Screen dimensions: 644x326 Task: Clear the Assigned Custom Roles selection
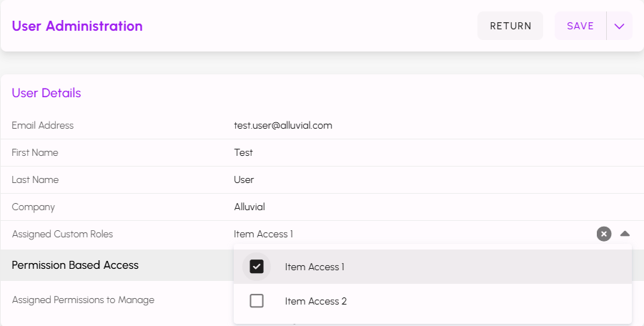coord(604,234)
